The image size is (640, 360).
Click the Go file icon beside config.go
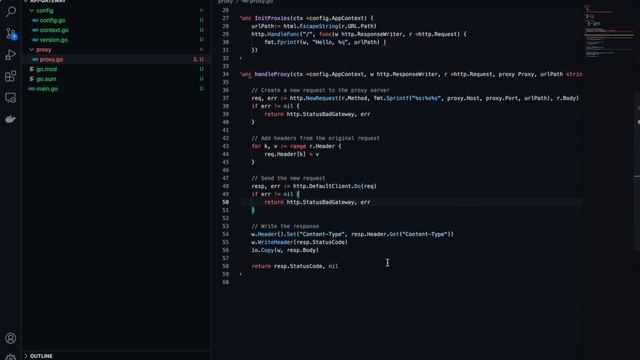point(35,20)
